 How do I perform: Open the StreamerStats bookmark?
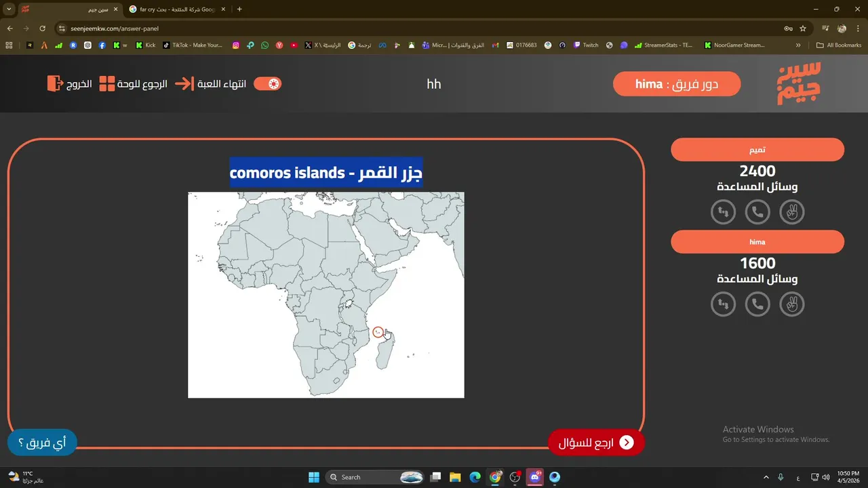[664, 45]
